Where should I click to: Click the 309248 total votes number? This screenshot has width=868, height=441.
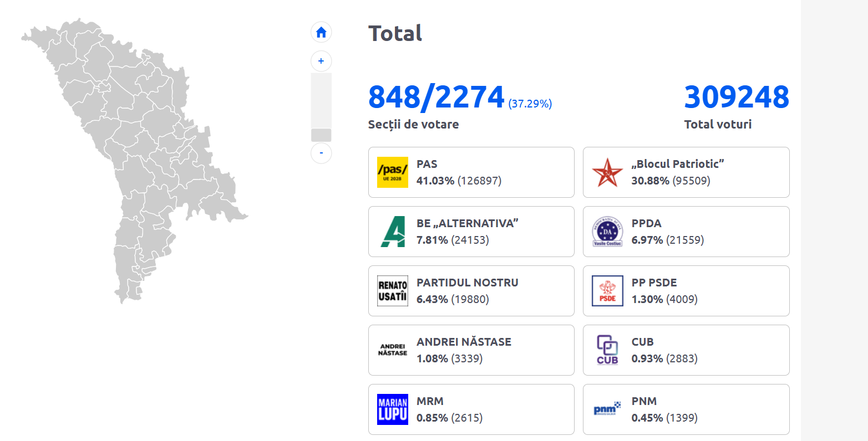click(736, 98)
